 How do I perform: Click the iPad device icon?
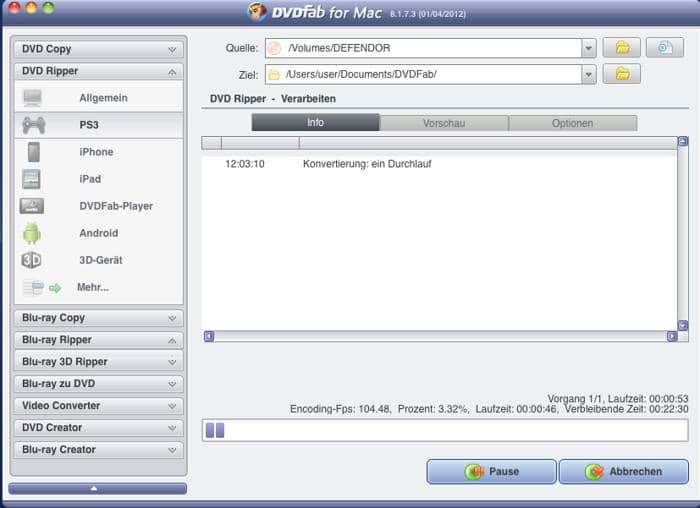(31, 179)
